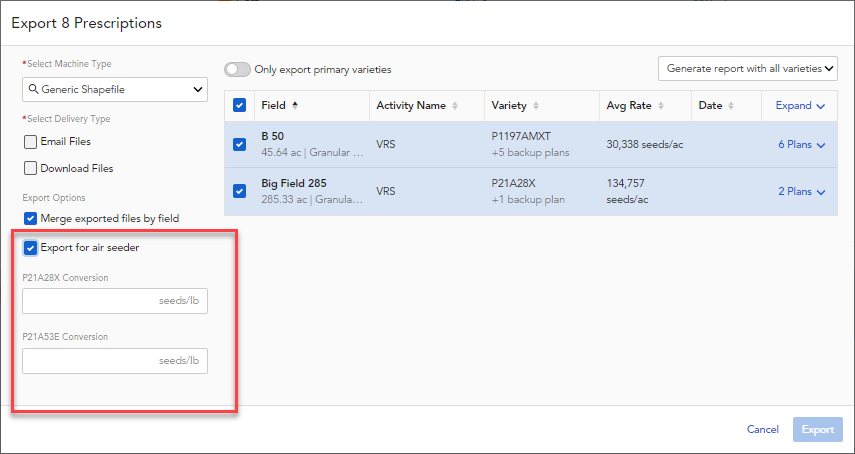Click the P21A28X Conversion input field
The width and height of the screenshot is (855, 454).
[114, 300]
